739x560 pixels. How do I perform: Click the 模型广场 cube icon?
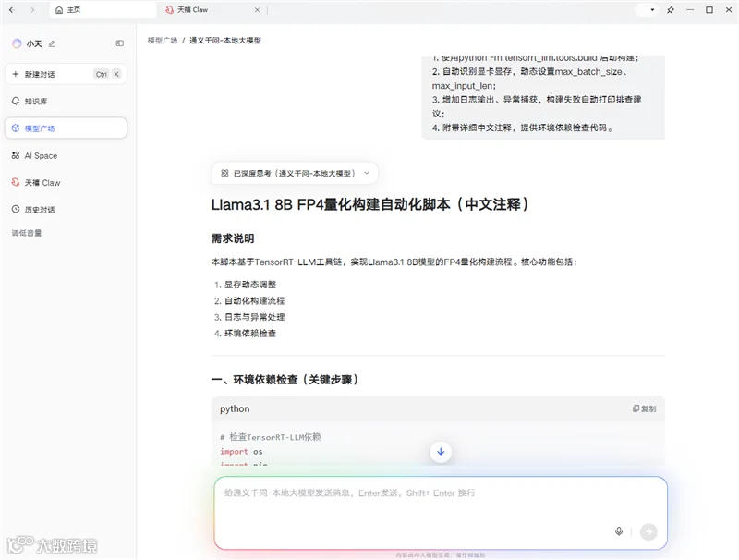tap(16, 128)
